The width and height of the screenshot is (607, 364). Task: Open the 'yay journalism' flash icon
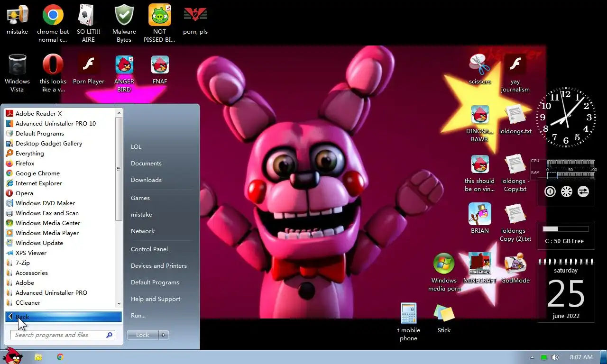(x=515, y=73)
